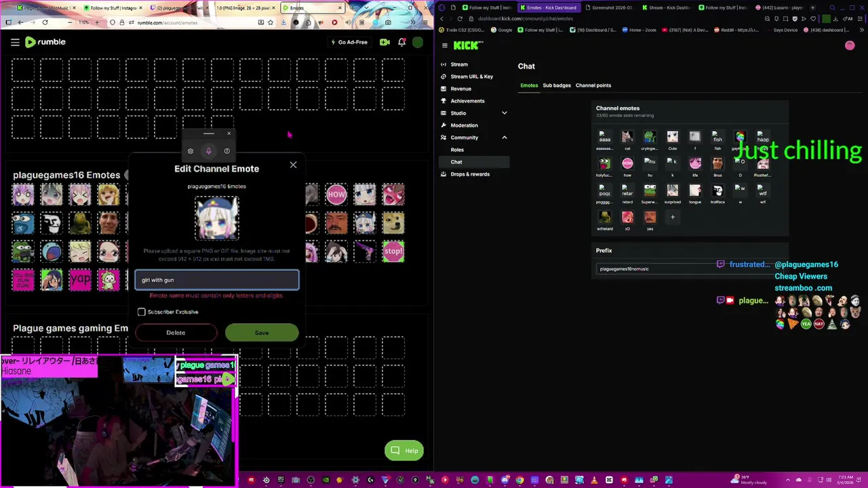Select Chat in Kick sidebar
Image resolution: width=868 pixels, height=488 pixels.
[x=473, y=162]
